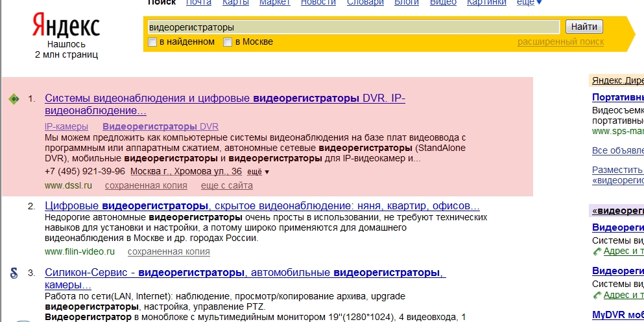Switch to the Карты service
The image size is (644, 322).
(x=236, y=3)
